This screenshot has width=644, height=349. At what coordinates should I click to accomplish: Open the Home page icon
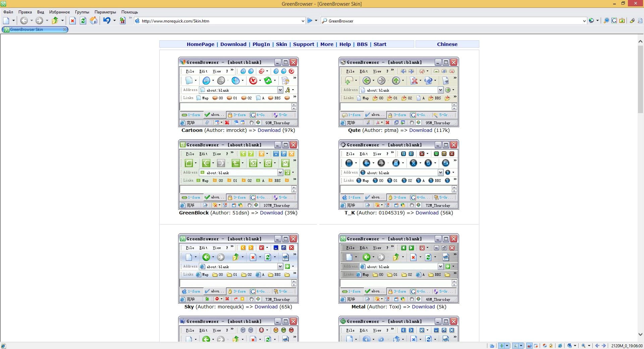click(x=94, y=21)
